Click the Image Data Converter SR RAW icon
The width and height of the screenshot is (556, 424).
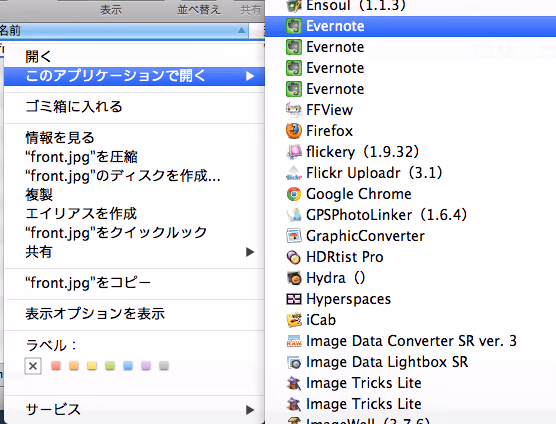coord(294,341)
